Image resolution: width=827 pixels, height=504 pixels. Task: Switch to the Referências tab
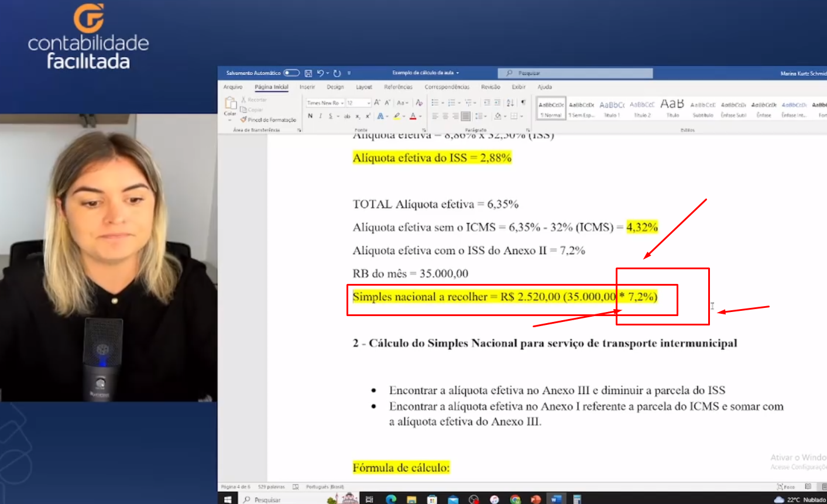(398, 87)
